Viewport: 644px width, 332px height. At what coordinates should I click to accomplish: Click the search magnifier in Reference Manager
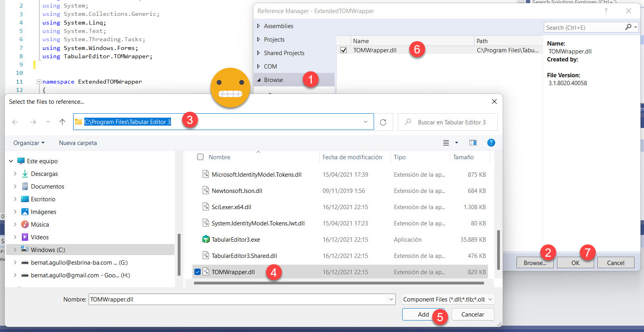click(x=628, y=27)
